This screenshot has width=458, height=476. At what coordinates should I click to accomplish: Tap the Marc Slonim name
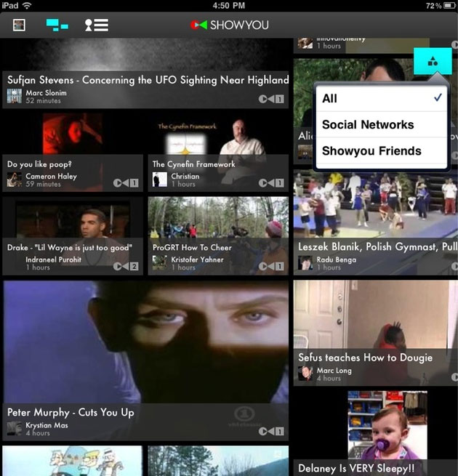click(47, 93)
